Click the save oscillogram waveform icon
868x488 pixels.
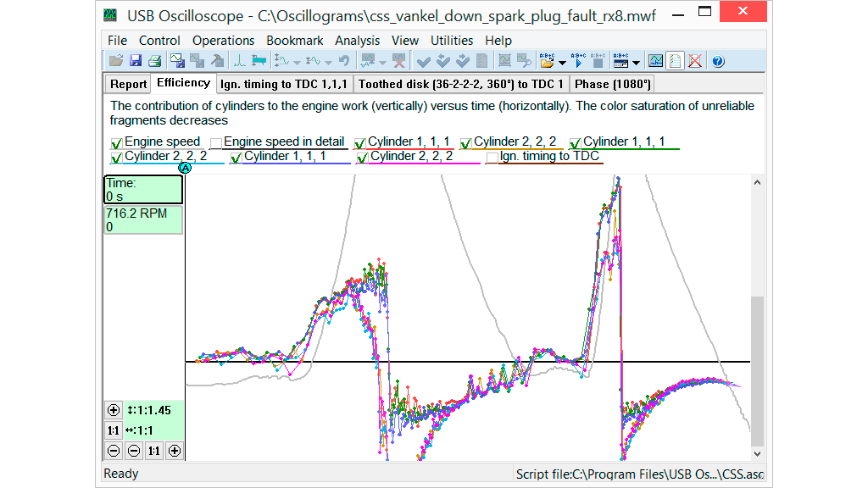tap(177, 61)
